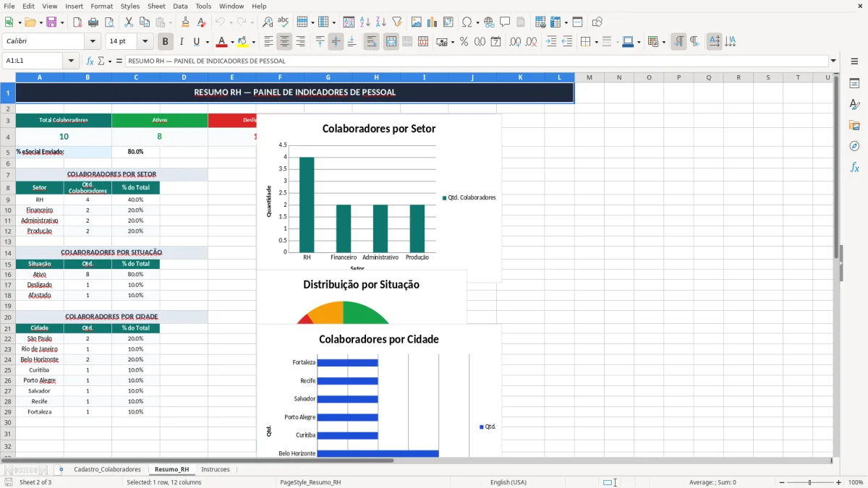
Task: Open Sidebar Styles panel
Action: [854, 105]
